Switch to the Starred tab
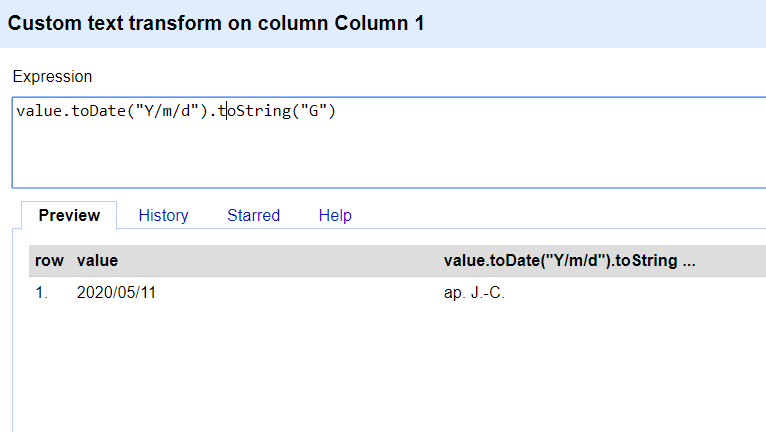The height and width of the screenshot is (432, 766). click(254, 215)
